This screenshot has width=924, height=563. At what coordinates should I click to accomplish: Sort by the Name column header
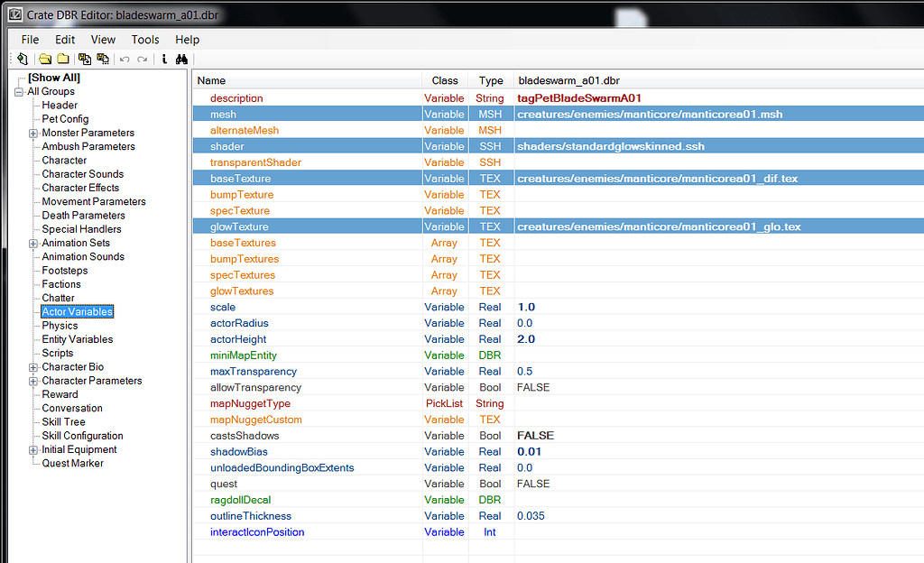point(307,80)
